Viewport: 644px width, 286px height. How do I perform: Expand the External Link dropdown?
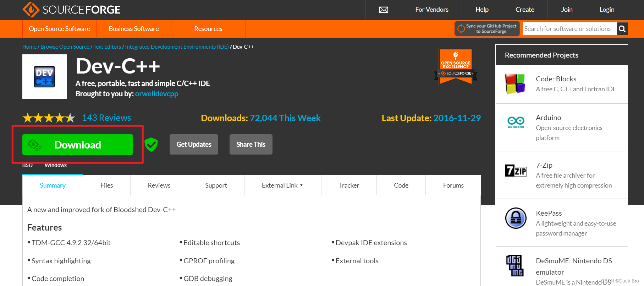283,185
